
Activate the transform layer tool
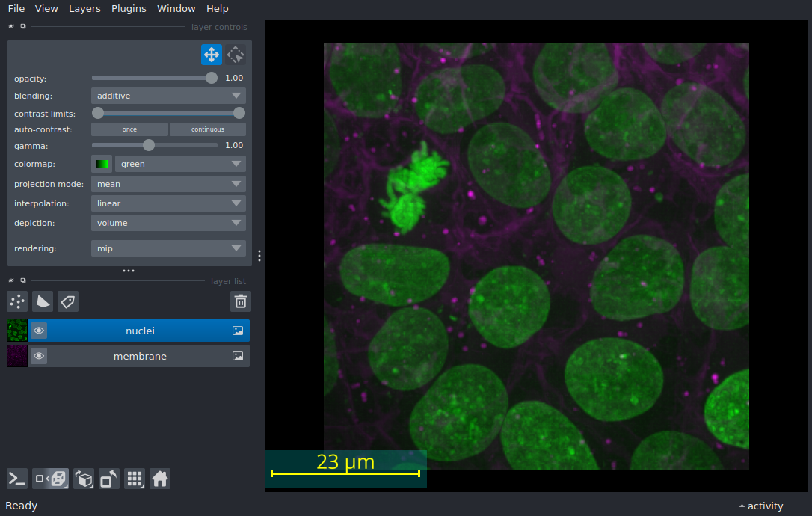click(236, 55)
